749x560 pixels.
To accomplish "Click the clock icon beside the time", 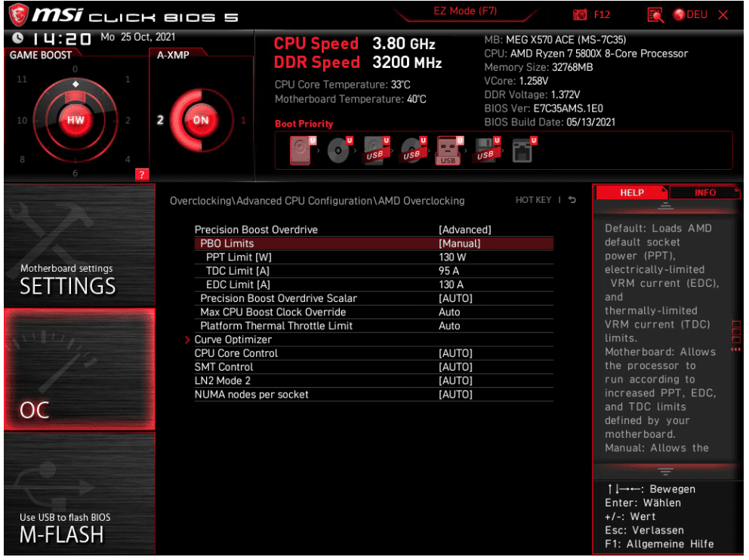I will click(x=17, y=38).
